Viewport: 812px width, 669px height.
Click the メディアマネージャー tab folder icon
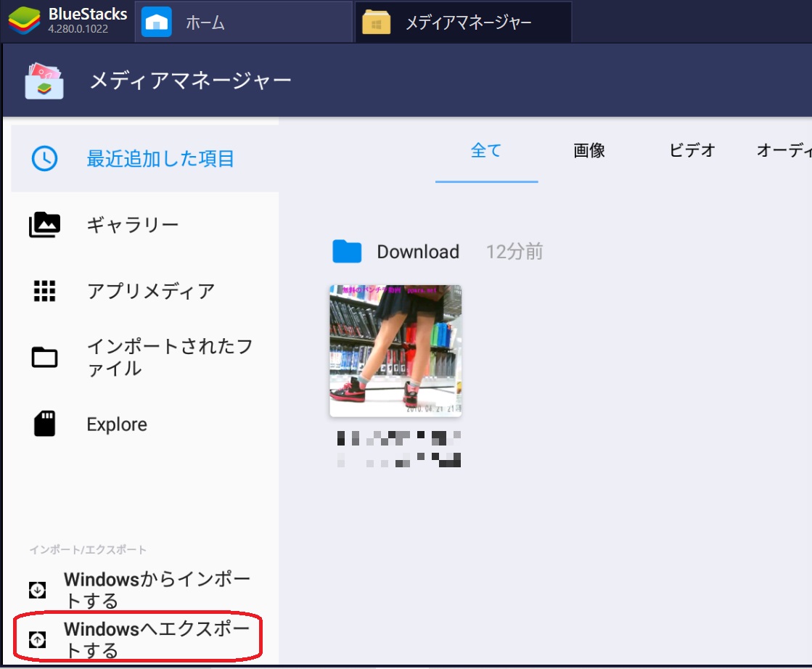coord(377,22)
